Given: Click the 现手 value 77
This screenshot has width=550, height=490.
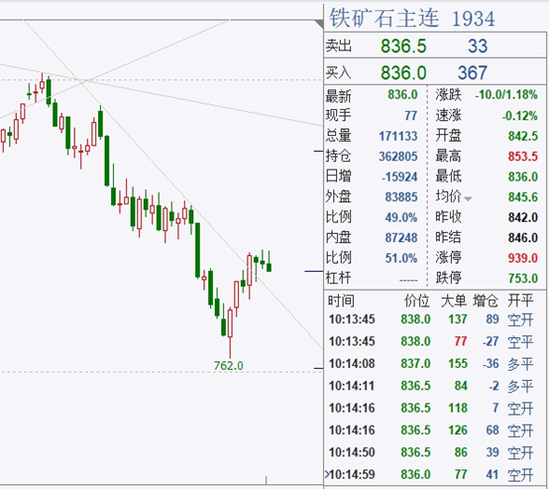Looking at the screenshot, I should [411, 115].
